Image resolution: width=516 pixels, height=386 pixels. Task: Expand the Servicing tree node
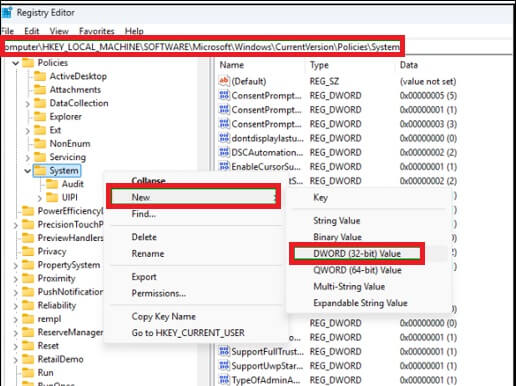[28, 157]
